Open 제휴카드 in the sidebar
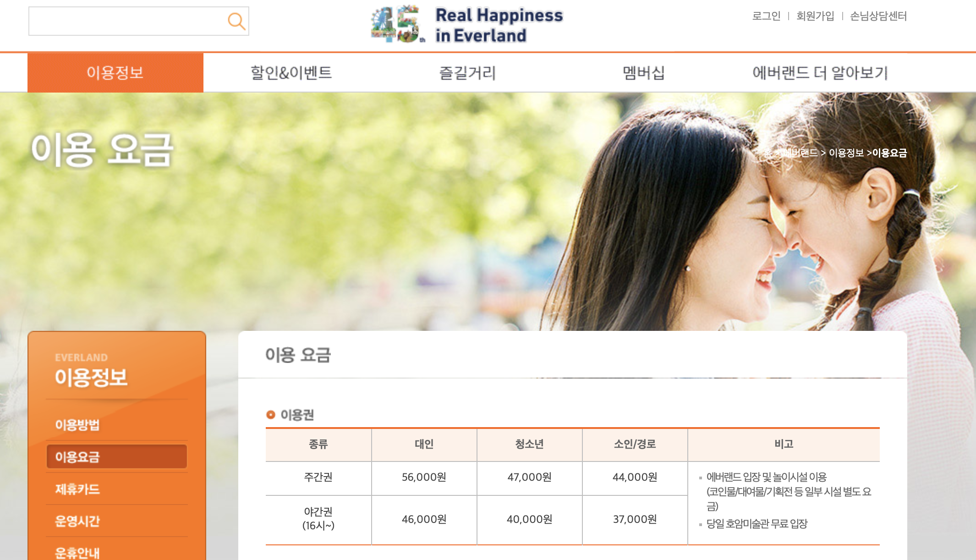The width and height of the screenshot is (976, 560). coord(77,489)
